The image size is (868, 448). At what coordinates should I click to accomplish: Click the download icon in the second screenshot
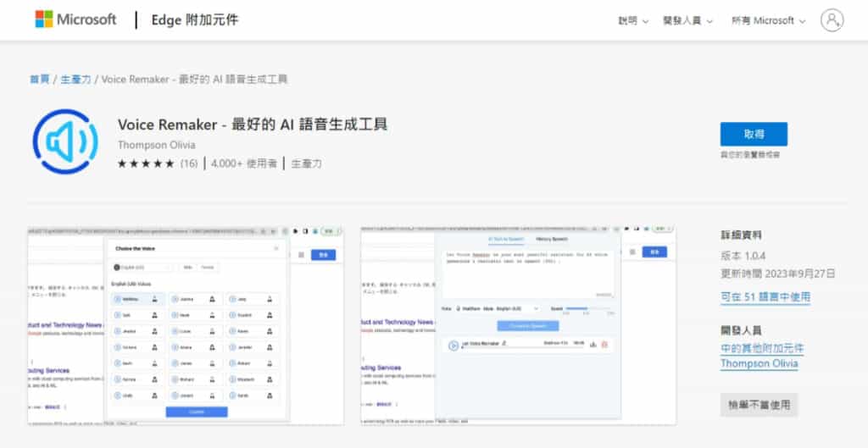pyautogui.click(x=593, y=344)
